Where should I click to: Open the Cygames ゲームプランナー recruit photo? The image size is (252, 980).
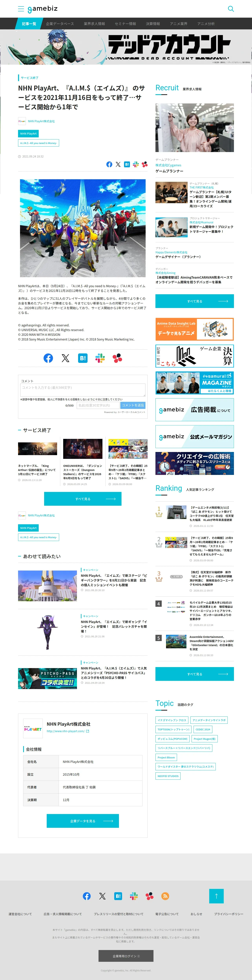coord(194,128)
